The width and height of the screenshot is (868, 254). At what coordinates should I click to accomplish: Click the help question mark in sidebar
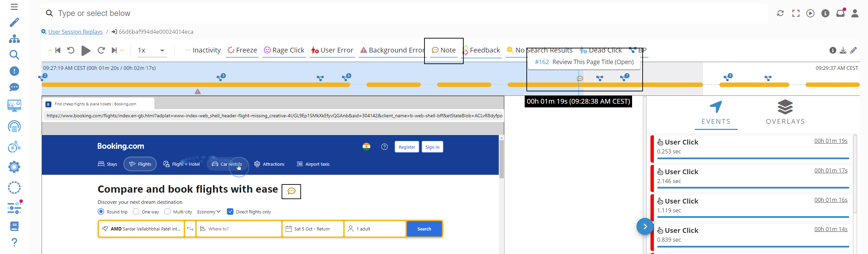14,242
